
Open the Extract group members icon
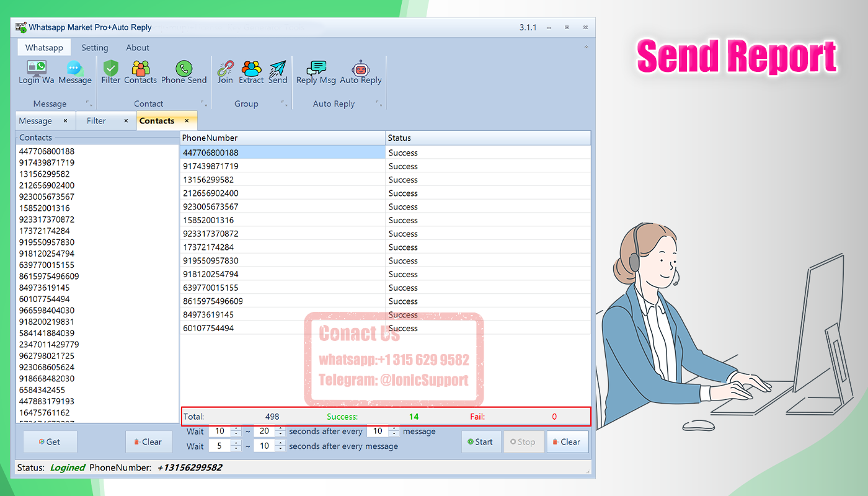[x=251, y=73]
